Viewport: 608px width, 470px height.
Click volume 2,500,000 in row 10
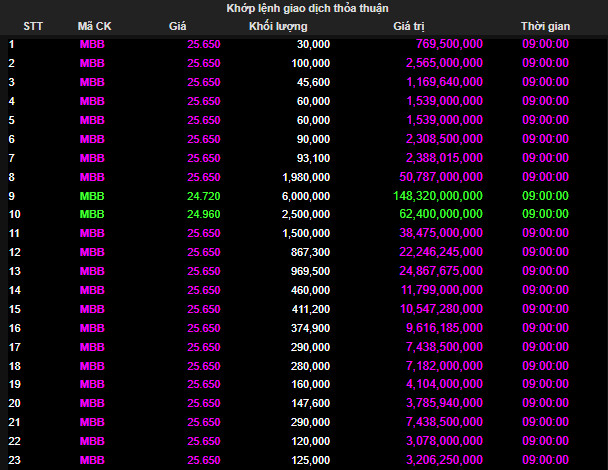(306, 214)
